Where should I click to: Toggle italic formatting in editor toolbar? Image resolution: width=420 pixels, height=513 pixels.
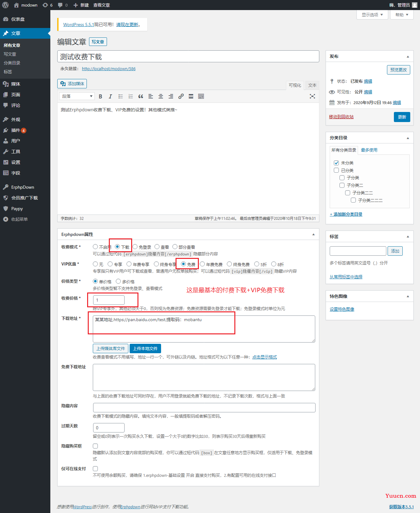click(110, 96)
